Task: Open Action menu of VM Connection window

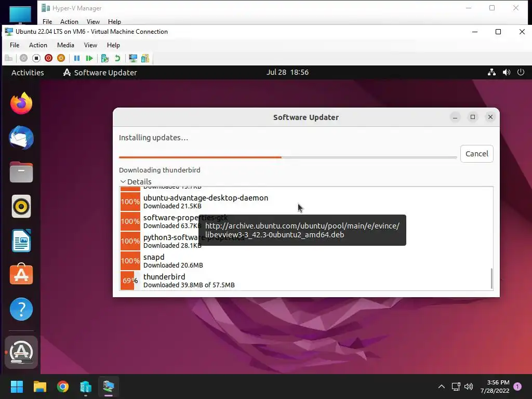Action: coord(38,45)
